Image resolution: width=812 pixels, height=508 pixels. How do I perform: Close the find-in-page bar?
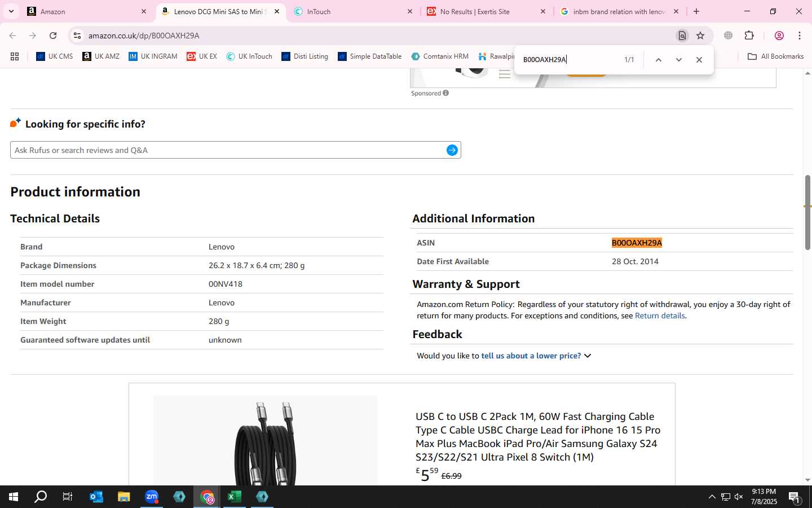click(x=699, y=60)
